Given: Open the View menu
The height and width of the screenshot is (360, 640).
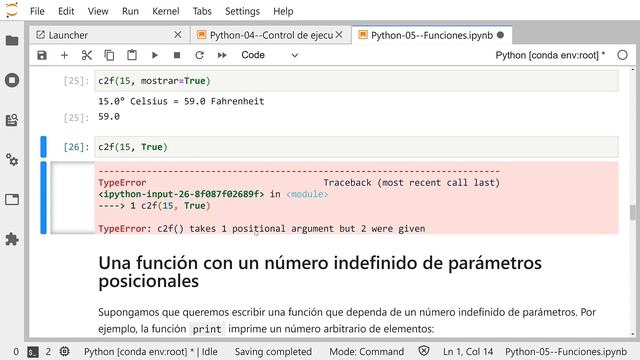Looking at the screenshot, I should [x=98, y=11].
